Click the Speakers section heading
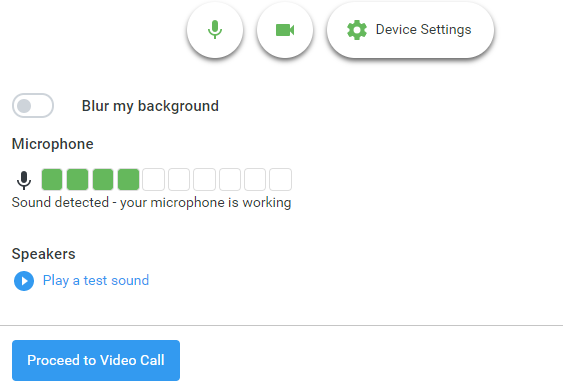 point(43,254)
